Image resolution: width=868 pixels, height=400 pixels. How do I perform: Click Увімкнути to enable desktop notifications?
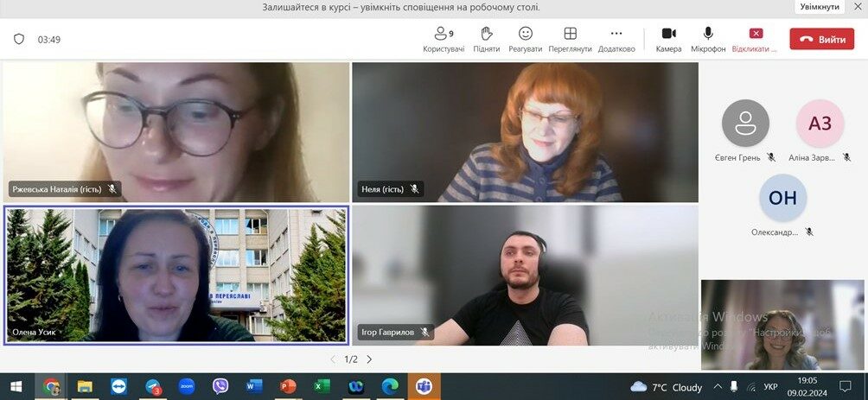[x=819, y=7]
